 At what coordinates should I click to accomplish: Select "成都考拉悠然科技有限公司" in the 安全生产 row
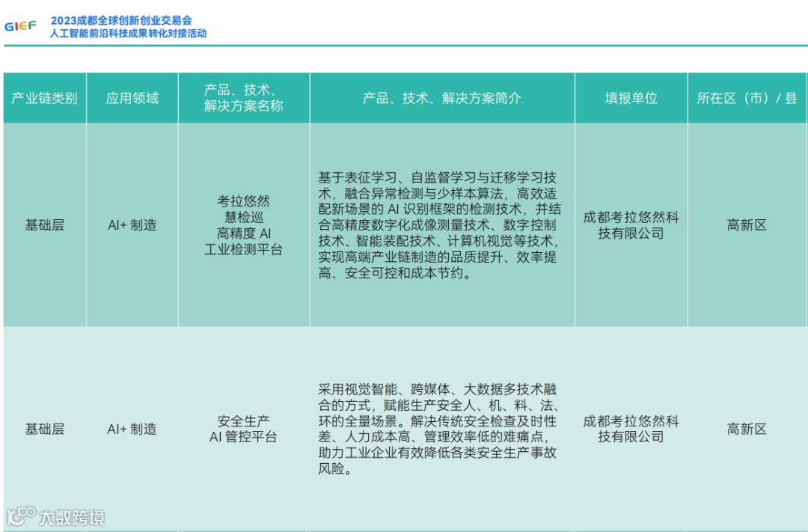(631, 429)
